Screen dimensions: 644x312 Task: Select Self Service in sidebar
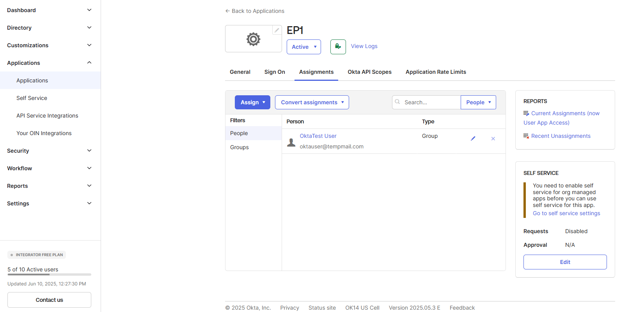[50, 98]
